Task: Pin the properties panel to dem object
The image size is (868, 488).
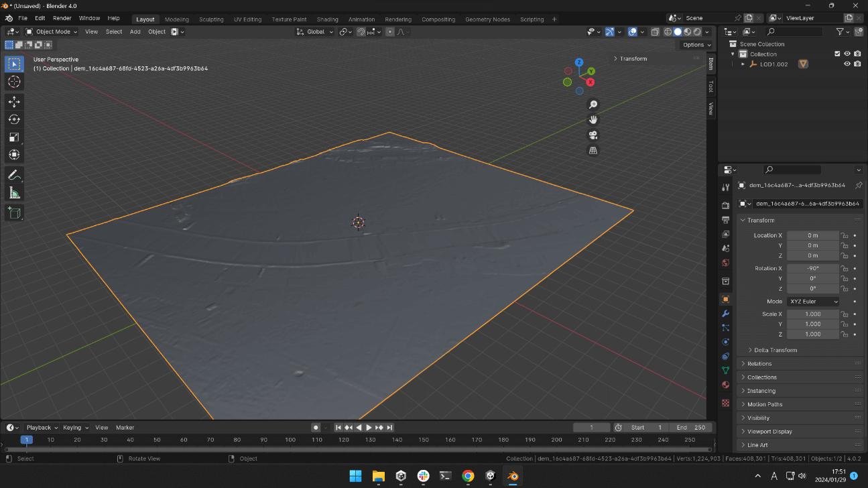Action: tap(859, 185)
